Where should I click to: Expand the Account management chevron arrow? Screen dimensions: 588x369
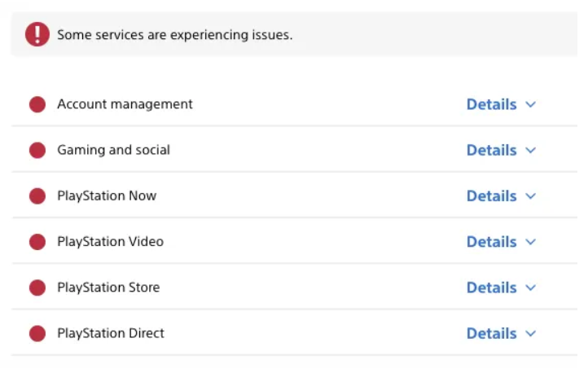coord(531,105)
